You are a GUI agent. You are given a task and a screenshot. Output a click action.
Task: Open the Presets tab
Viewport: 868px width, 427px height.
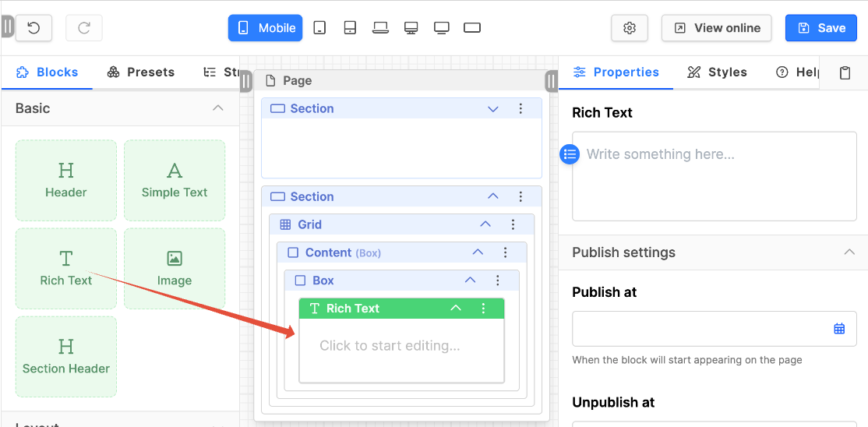click(x=141, y=72)
